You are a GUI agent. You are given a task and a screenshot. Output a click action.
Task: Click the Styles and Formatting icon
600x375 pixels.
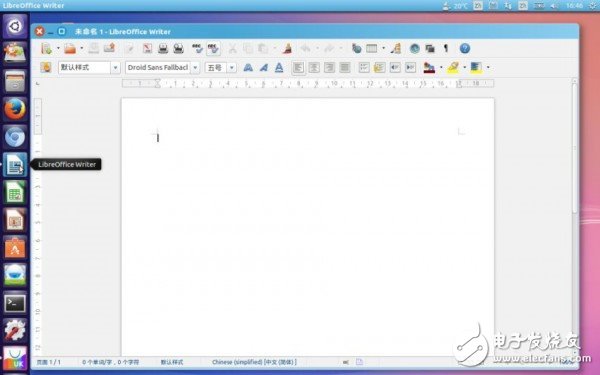click(46, 67)
